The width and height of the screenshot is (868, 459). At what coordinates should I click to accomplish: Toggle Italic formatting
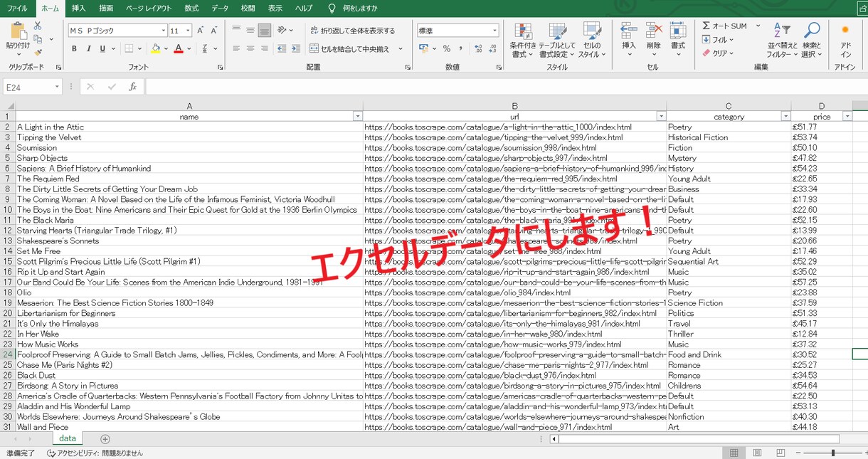click(x=89, y=49)
